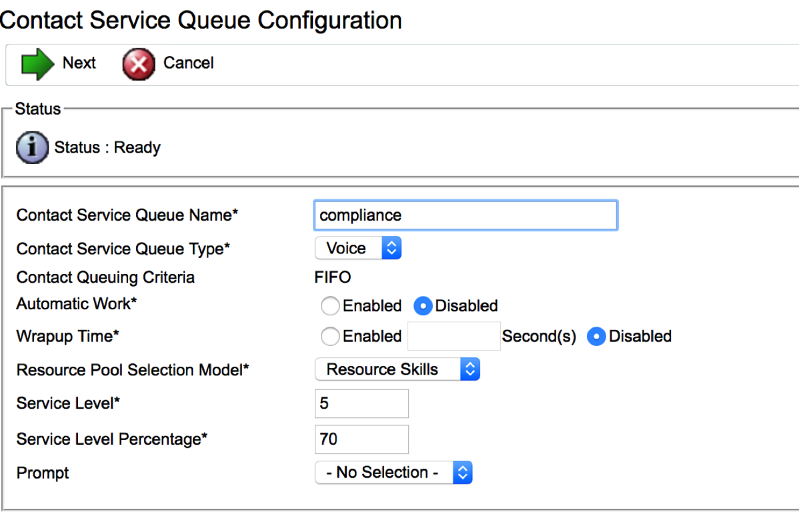Image resolution: width=799 pixels, height=532 pixels.
Task: Click the red Cancel X icon
Action: coord(139,64)
